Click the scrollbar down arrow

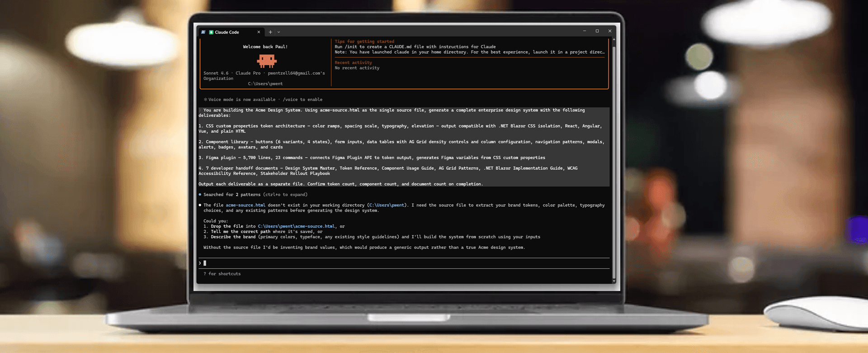coord(613,281)
